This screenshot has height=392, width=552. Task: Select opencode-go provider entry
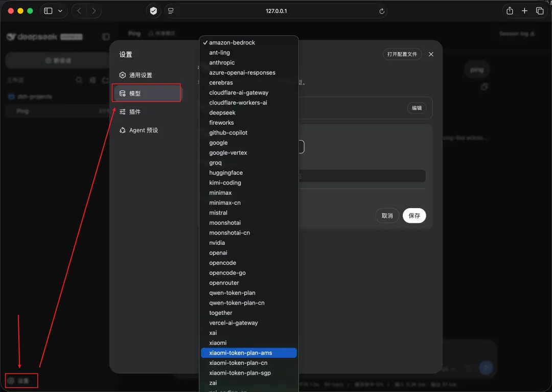tap(248, 273)
